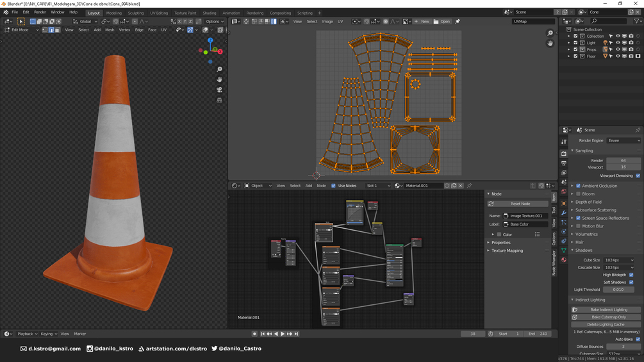Open the Modifiers properties wrench tab
This screenshot has height=362, width=644.
tap(564, 213)
